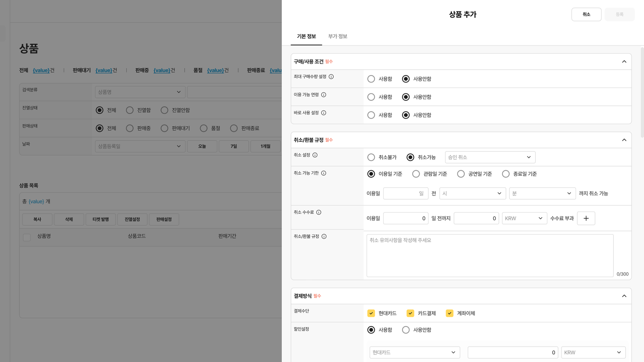This screenshot has height=362, width=644.
Task: Select the 기본 정보 tab
Action: click(306, 36)
